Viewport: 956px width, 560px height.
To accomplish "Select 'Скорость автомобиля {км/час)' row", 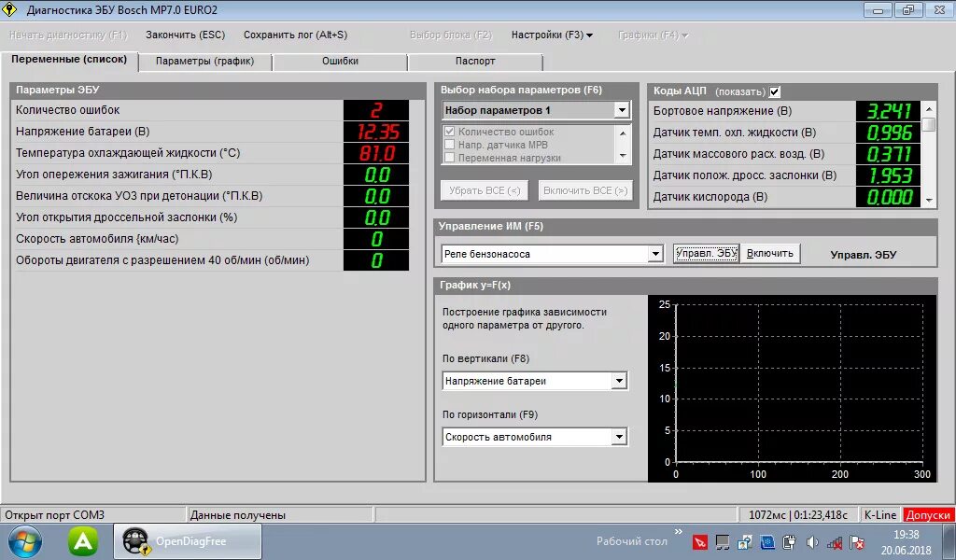I will 212,238.
